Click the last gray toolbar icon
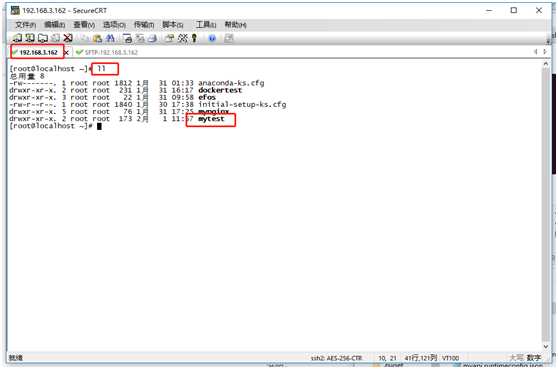Screen dimensions: 558x369 [x=229, y=38]
